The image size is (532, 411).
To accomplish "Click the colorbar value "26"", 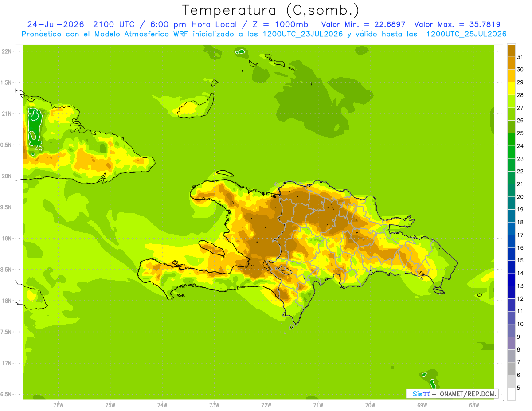I will 520,120.
